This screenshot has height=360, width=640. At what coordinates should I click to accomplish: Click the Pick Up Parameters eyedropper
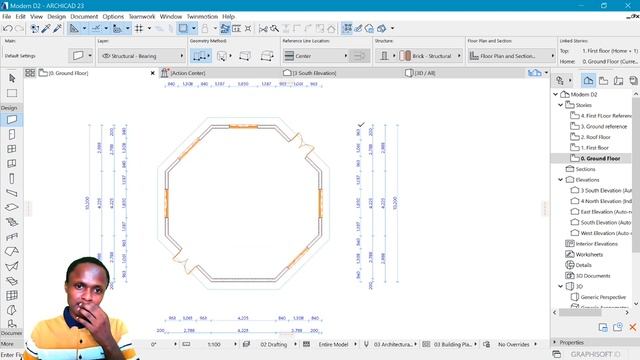click(46, 29)
